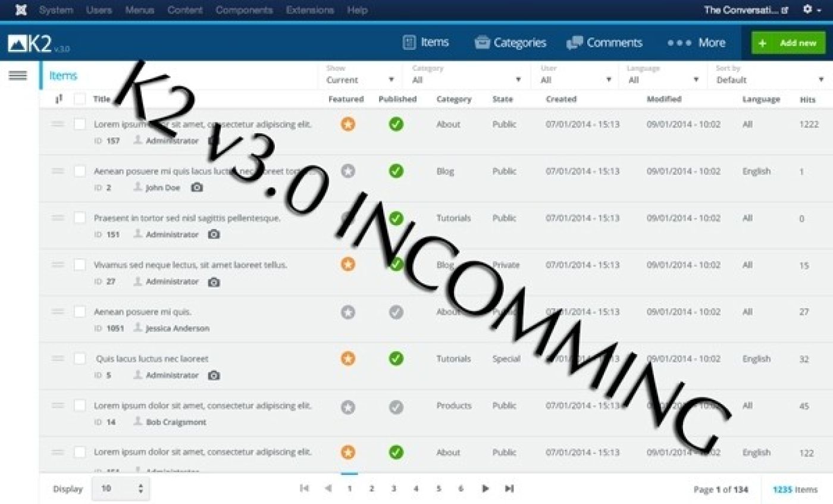Toggle published check for item ID 157
The height and width of the screenshot is (504, 833).
(x=396, y=124)
